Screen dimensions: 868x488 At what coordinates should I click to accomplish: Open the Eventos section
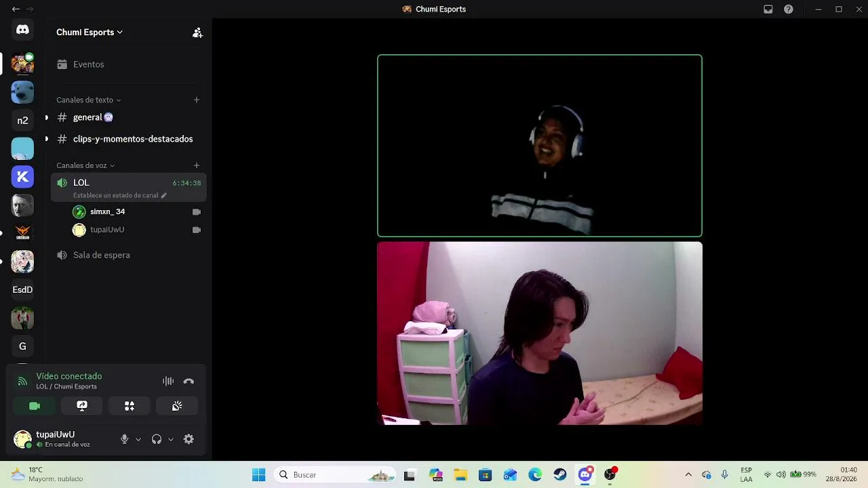tap(128, 64)
